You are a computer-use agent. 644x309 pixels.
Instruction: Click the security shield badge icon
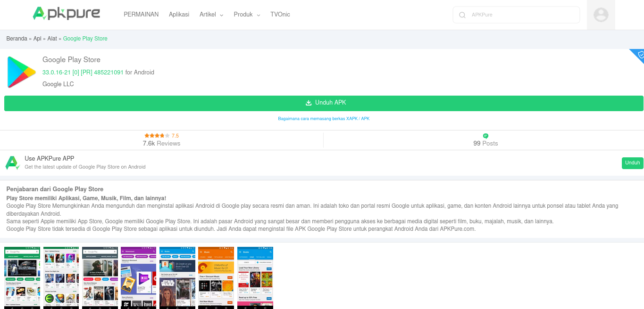tap(640, 55)
